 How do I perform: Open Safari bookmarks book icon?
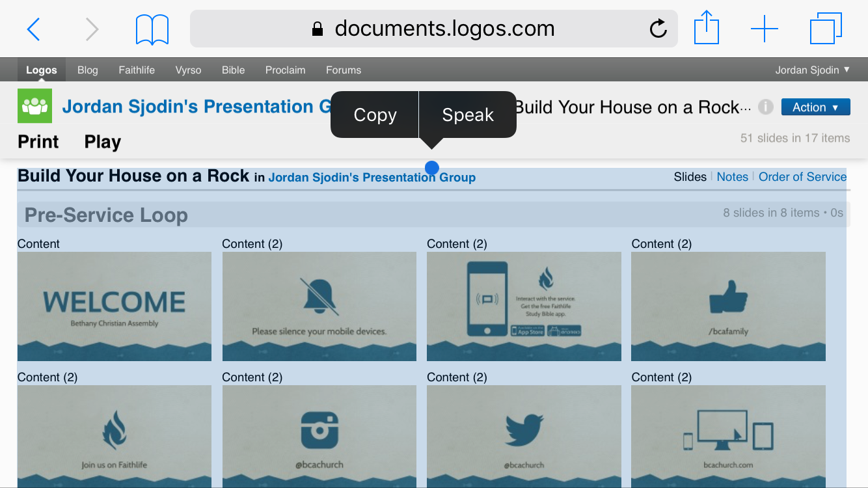tap(152, 30)
